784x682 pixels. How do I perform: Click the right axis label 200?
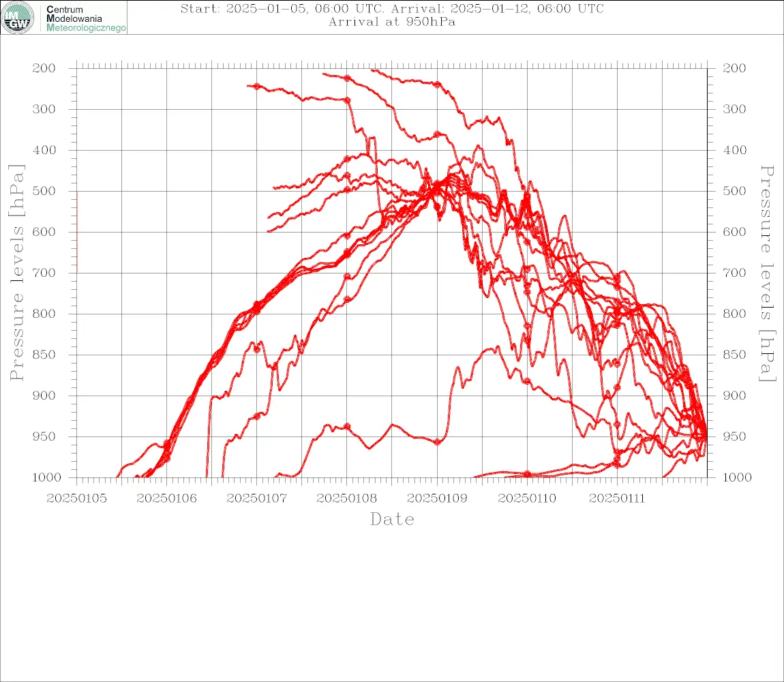click(734, 68)
